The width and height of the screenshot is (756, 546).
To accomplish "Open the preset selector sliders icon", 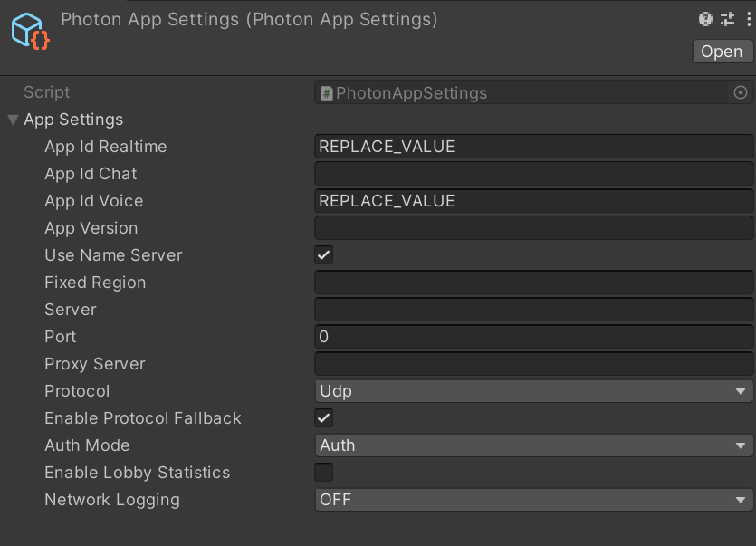I will pos(727,19).
